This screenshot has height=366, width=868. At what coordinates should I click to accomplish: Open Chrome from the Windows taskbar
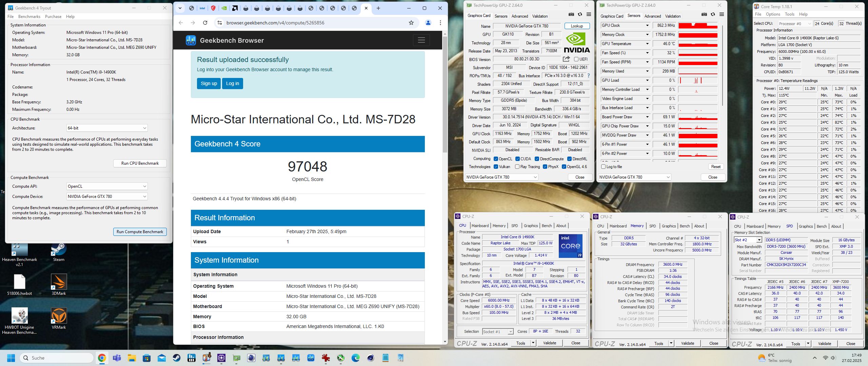(102, 358)
